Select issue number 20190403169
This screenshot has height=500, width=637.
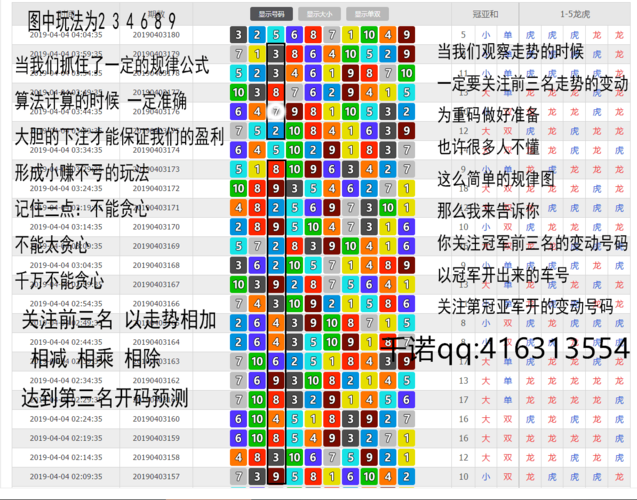click(x=156, y=246)
